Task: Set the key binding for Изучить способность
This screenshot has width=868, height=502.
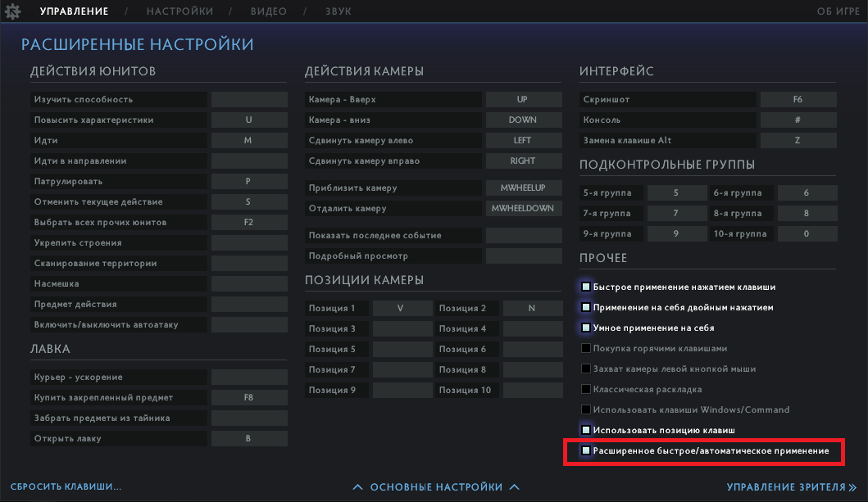Action: tap(249, 100)
